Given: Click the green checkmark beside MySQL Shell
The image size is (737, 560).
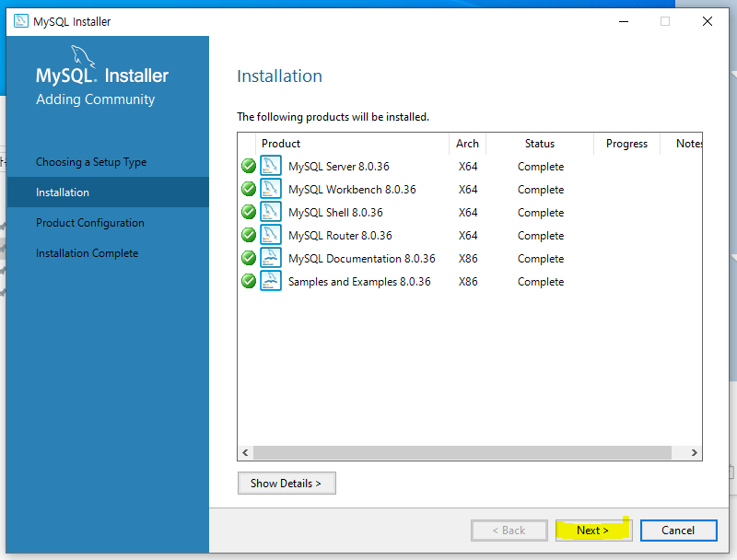Looking at the screenshot, I should tap(248, 212).
